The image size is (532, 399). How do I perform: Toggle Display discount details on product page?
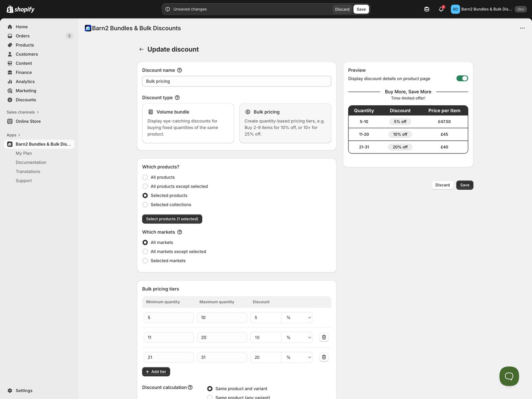click(x=462, y=78)
